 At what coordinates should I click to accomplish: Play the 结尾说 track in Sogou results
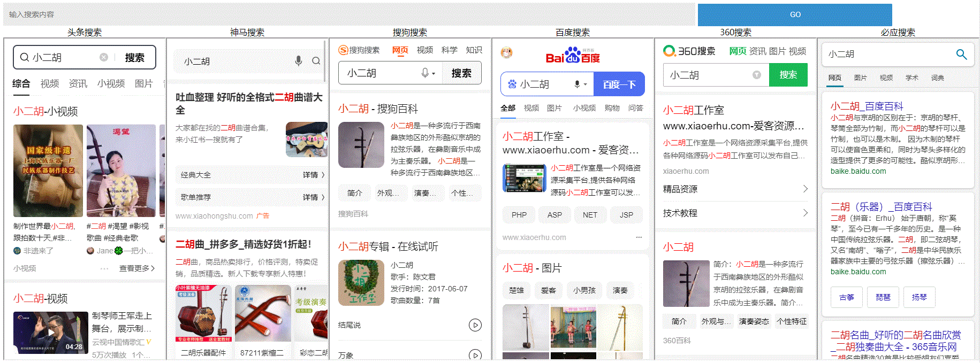[475, 325]
